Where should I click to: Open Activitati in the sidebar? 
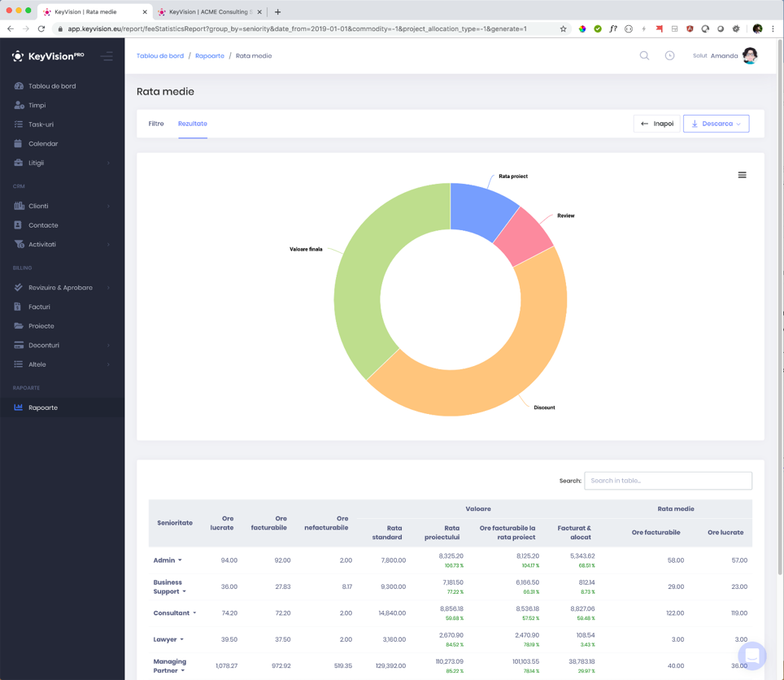tap(42, 245)
